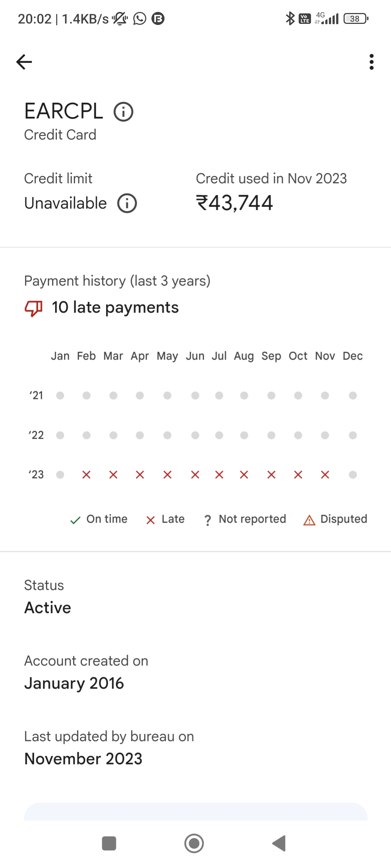This screenshot has width=391, height=868.
Task: Tap the '10 late payments' heading
Action: click(115, 308)
